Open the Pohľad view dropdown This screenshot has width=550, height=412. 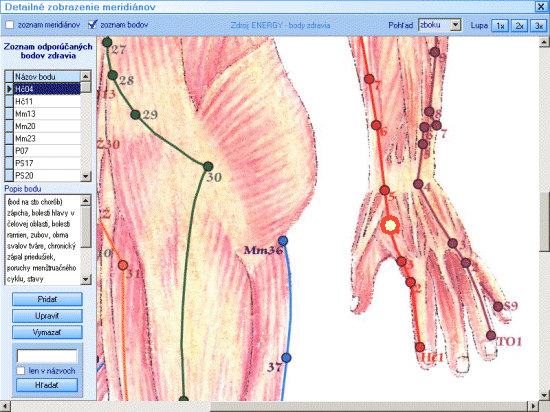coord(455,25)
